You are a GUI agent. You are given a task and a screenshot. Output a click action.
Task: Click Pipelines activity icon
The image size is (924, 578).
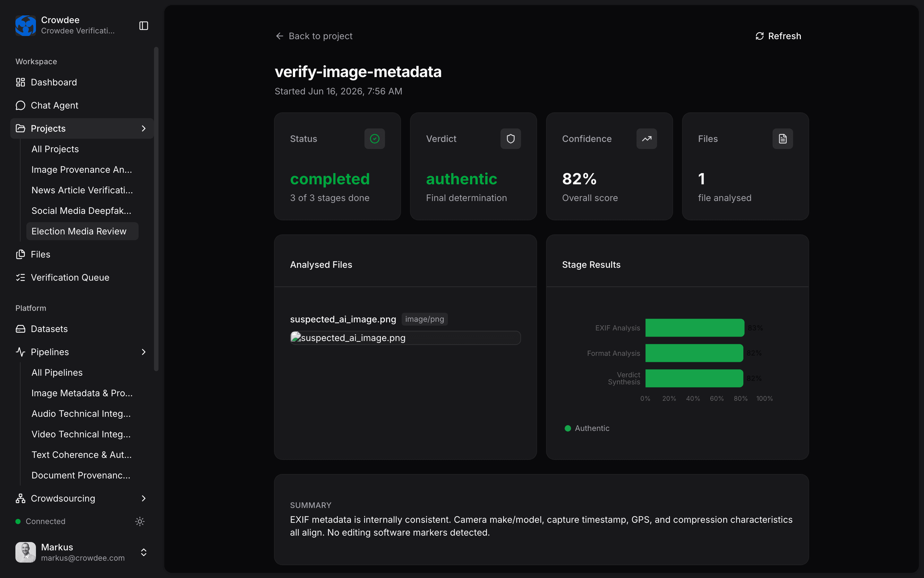tap(20, 352)
